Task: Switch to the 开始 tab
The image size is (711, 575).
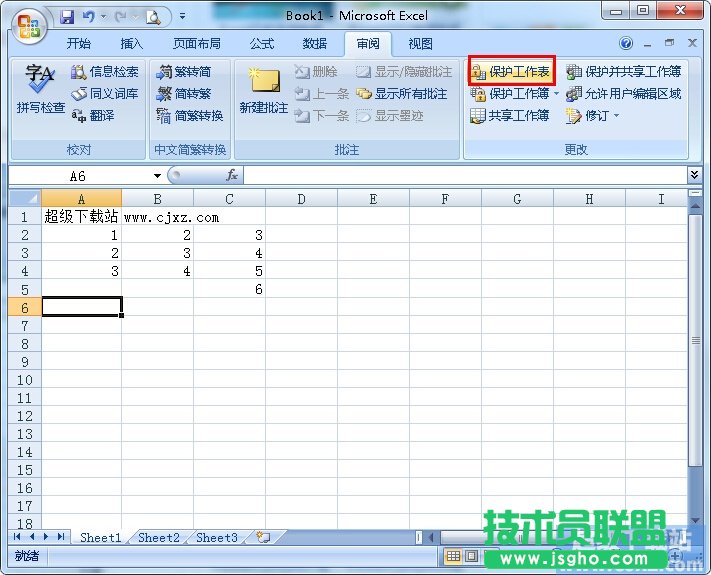Action: 78,44
